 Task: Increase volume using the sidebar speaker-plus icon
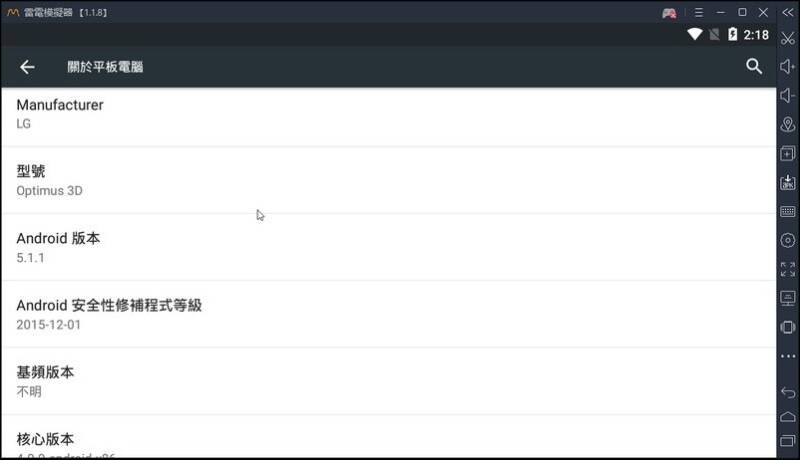click(x=788, y=67)
